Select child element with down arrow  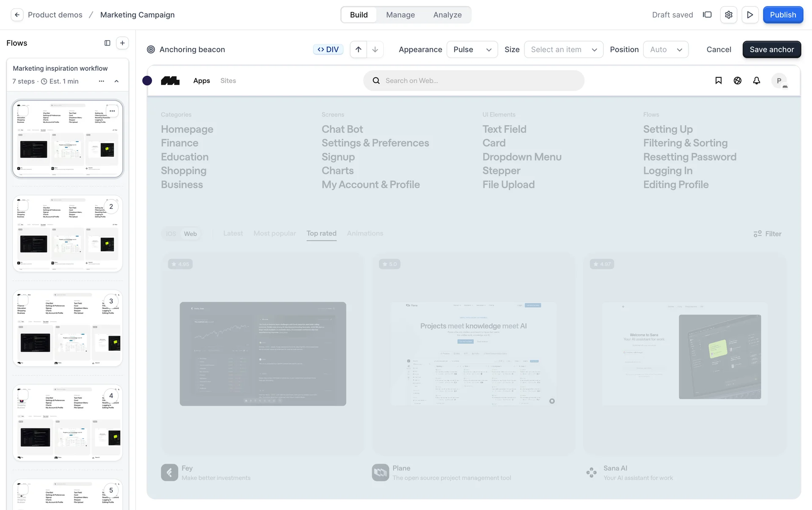[375, 50]
